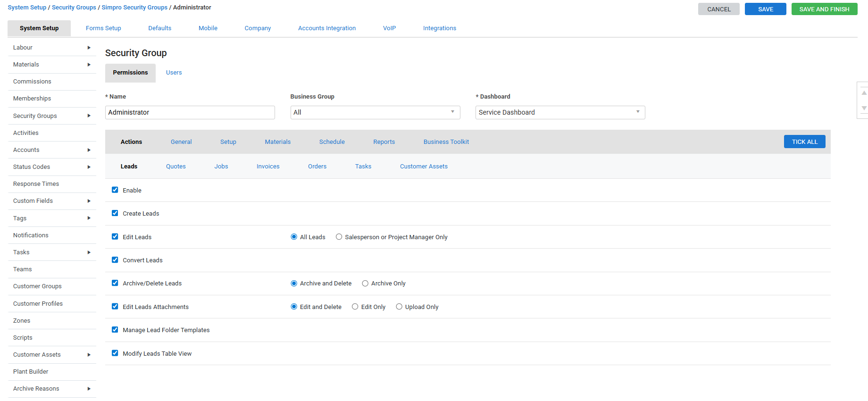Click the scroll up arrow on right edge
The height and width of the screenshot is (401, 868).
[x=864, y=93]
